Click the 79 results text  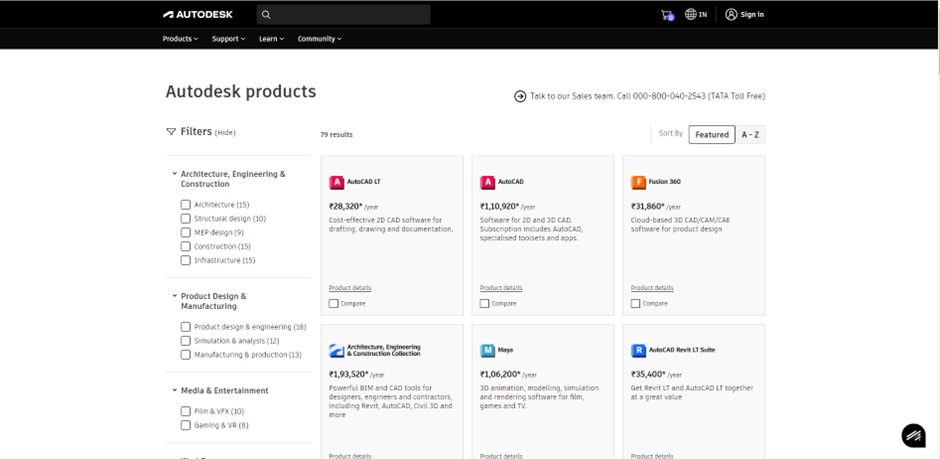336,135
